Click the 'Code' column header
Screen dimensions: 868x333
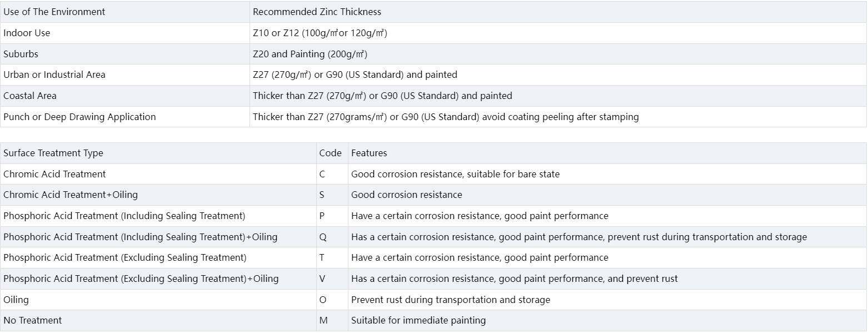pos(330,153)
